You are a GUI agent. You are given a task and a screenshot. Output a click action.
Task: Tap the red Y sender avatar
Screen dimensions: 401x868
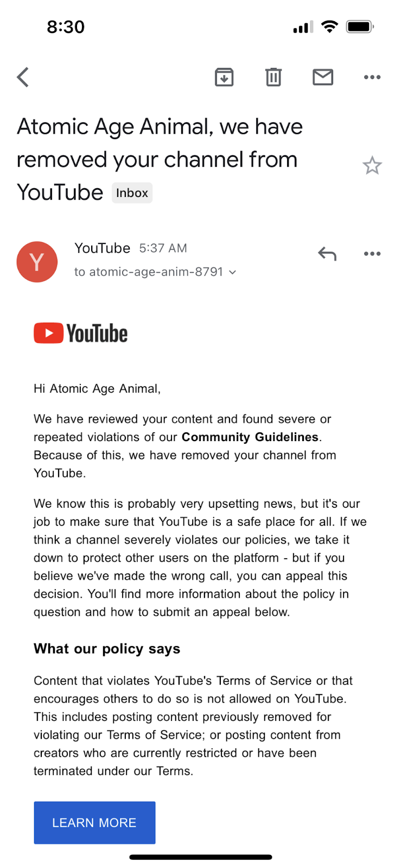37,262
